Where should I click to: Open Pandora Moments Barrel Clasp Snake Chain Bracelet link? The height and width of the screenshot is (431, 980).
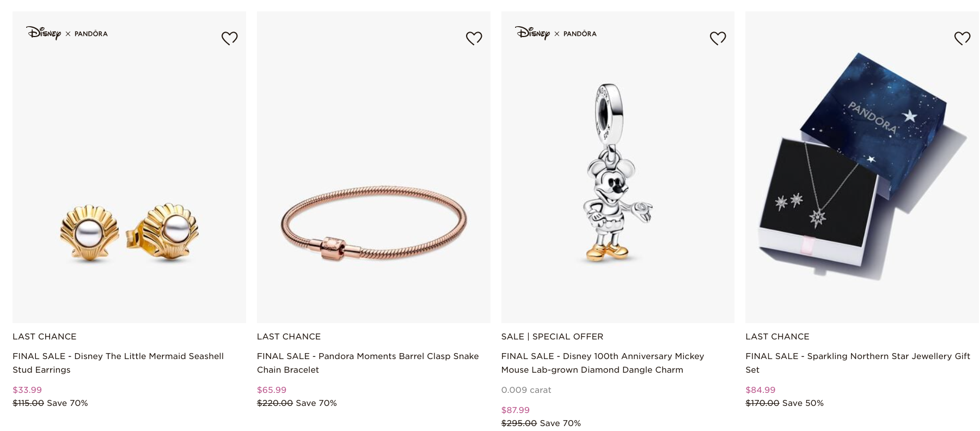[367, 363]
